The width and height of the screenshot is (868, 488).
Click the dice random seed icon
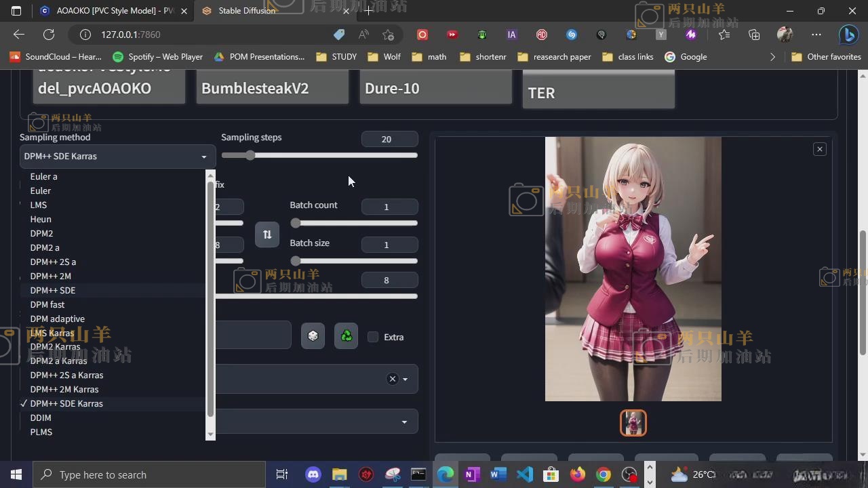(313, 336)
